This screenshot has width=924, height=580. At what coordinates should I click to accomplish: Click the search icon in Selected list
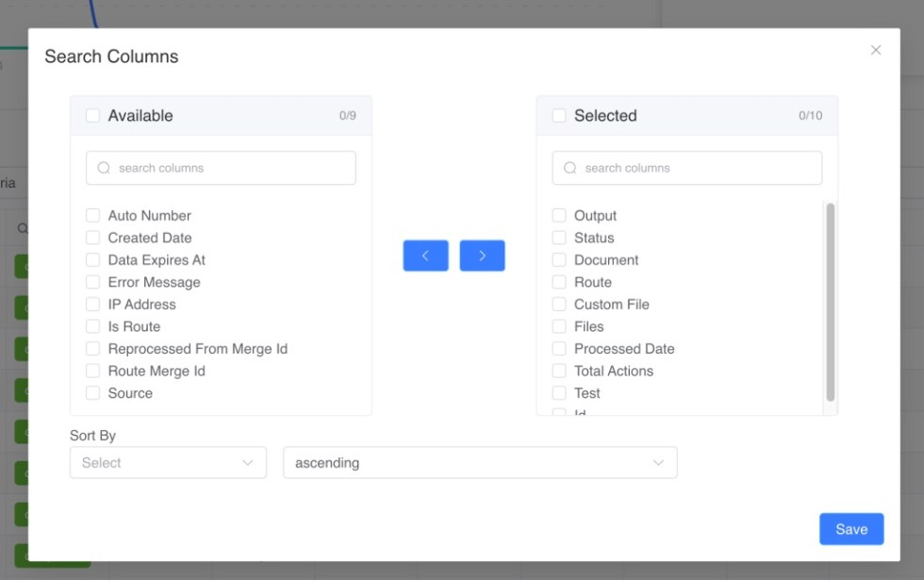click(x=569, y=168)
